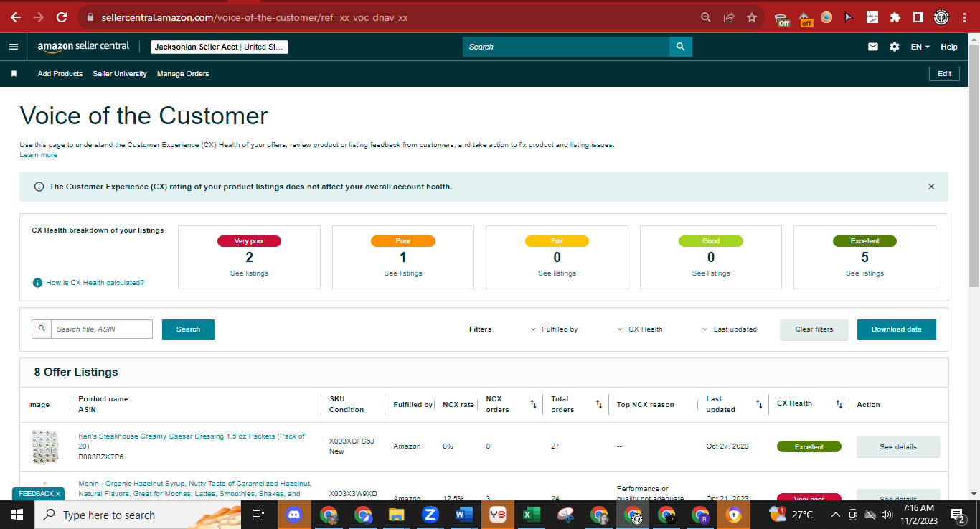Open the Windows Start menu

click(x=16, y=515)
